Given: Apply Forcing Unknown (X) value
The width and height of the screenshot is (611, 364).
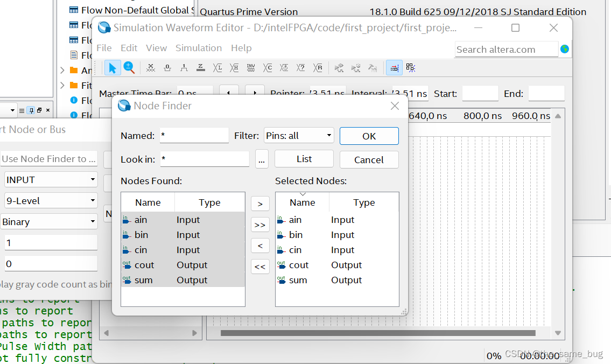Looking at the screenshot, I should click(x=150, y=68).
